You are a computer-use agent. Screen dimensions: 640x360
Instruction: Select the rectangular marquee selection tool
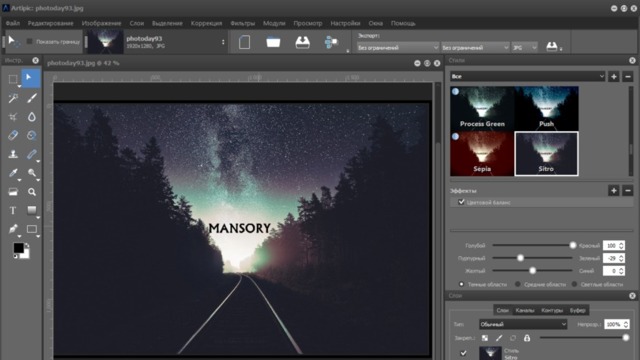pos(13,79)
